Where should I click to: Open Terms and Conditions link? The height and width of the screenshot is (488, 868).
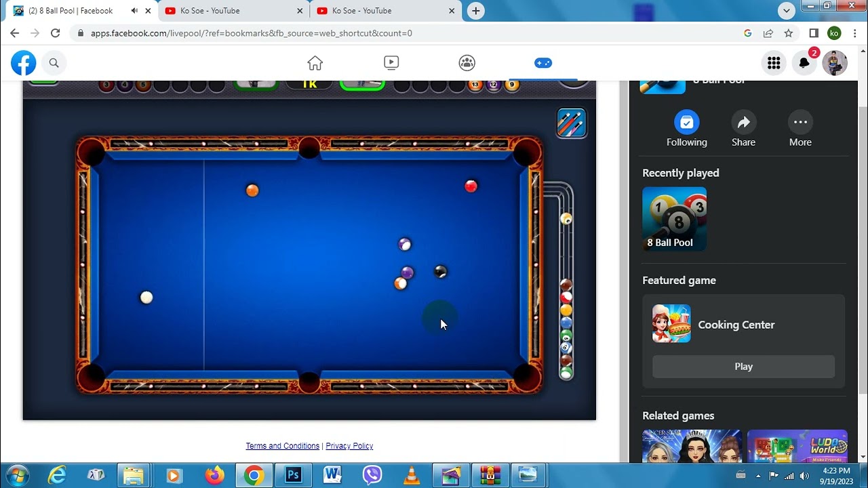pyautogui.click(x=282, y=446)
